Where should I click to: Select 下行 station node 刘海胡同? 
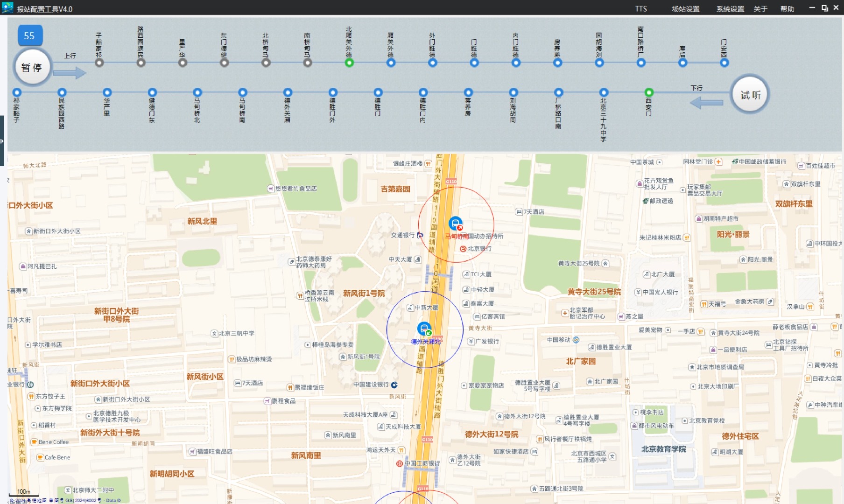pos(513,92)
